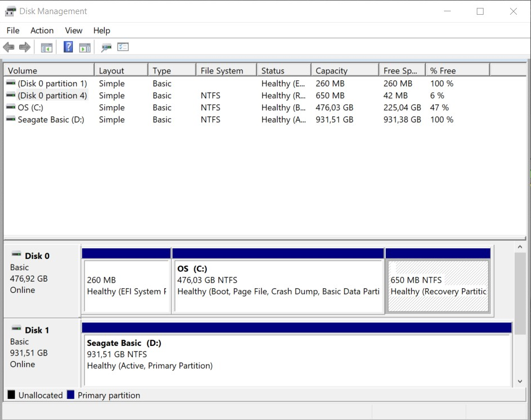Click the disk pane vertical scrollbar thumb
531x420 pixels.
[520, 293]
